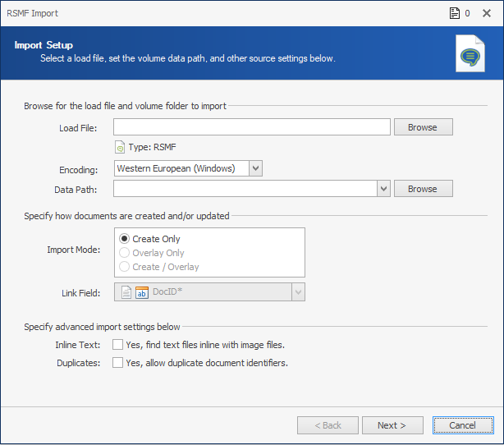Tick the allow duplicate identifiers checkbox
Viewport: 504px width, 445px height.
point(118,363)
